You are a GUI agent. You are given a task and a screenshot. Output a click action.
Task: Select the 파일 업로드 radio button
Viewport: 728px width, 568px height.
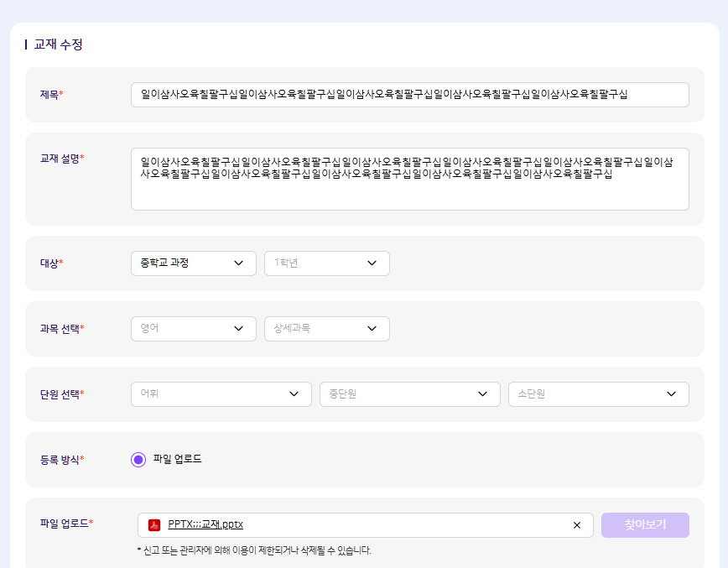click(x=138, y=460)
